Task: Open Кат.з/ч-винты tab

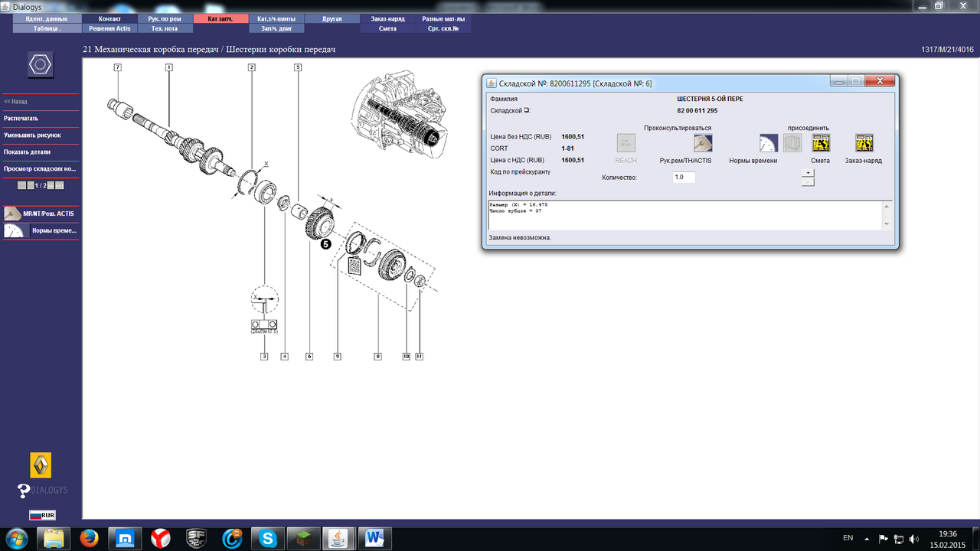Action: pos(278,18)
